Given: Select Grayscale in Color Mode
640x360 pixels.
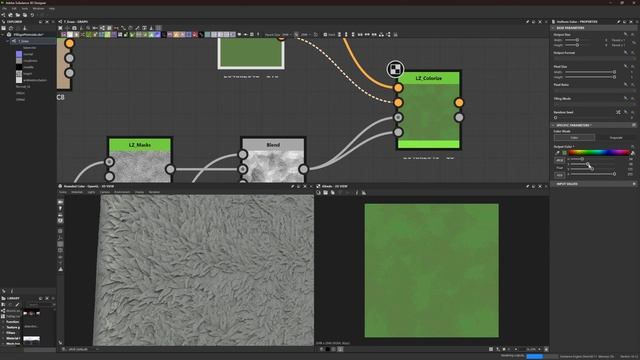Looking at the screenshot, I should (616, 138).
